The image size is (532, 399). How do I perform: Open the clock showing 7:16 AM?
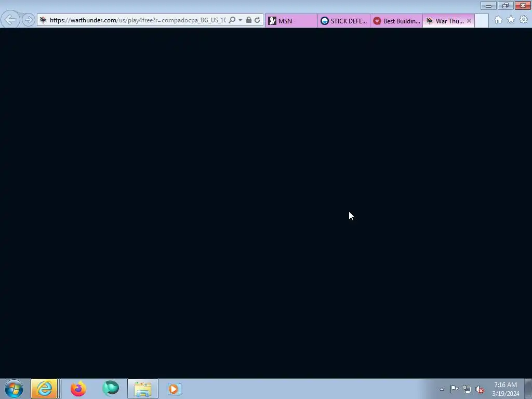(506, 389)
